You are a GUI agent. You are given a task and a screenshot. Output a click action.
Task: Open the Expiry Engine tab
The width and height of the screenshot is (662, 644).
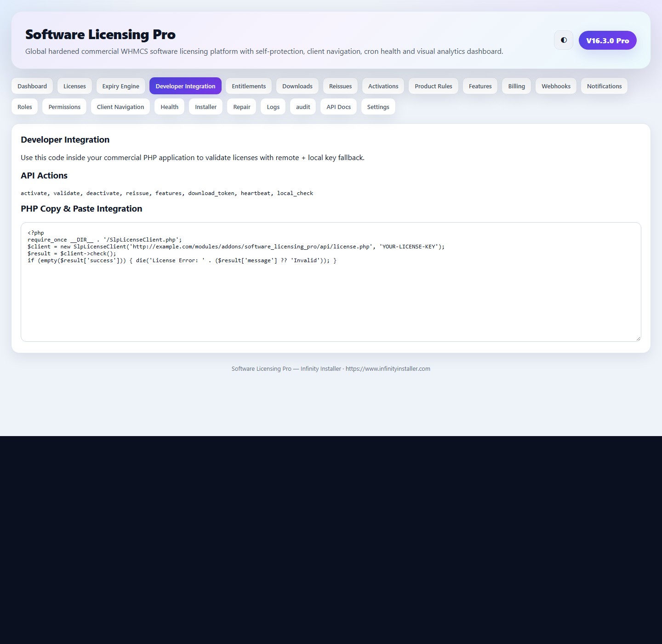121,86
